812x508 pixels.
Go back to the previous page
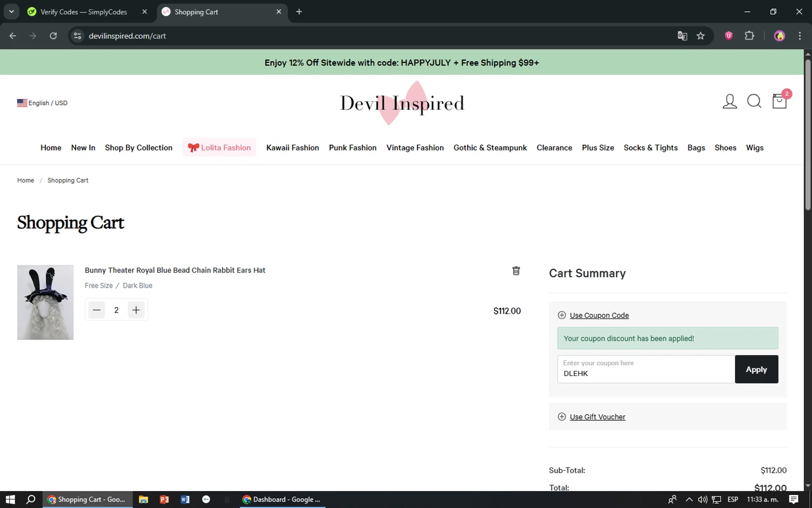tap(12, 36)
